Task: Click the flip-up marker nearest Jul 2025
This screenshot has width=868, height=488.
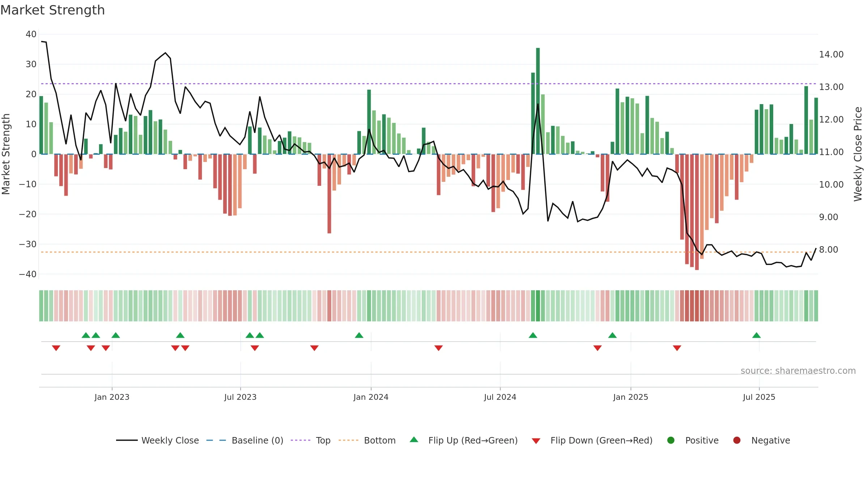Action: tap(756, 335)
